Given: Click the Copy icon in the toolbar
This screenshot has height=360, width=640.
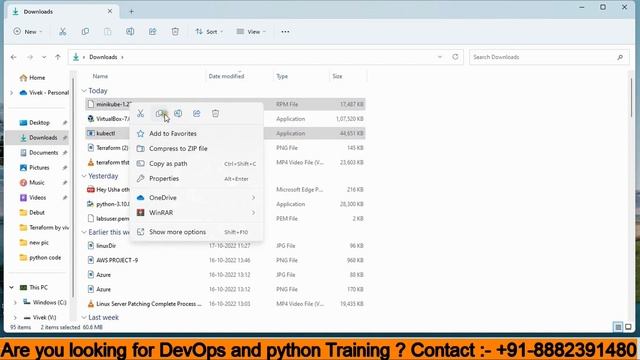Looking at the screenshot, I should 85,31.
